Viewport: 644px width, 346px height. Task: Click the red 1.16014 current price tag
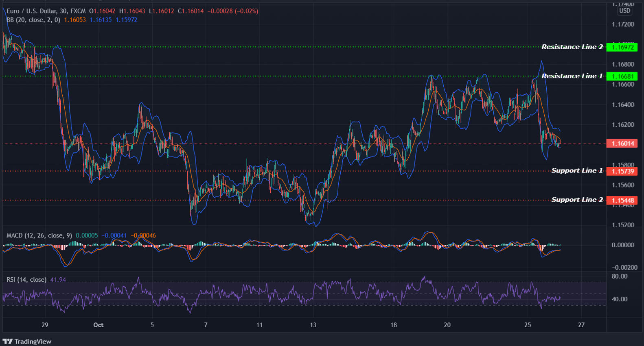[x=622, y=143]
